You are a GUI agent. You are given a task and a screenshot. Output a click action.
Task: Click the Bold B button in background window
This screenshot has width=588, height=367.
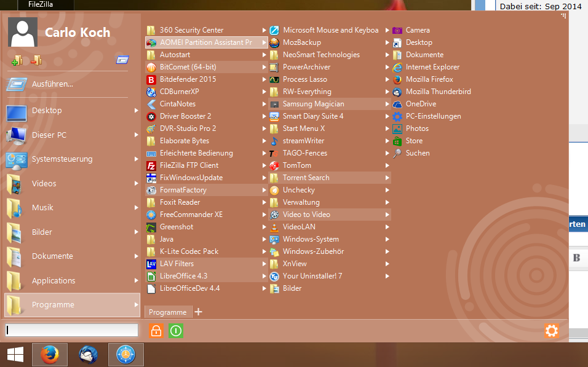(x=577, y=258)
